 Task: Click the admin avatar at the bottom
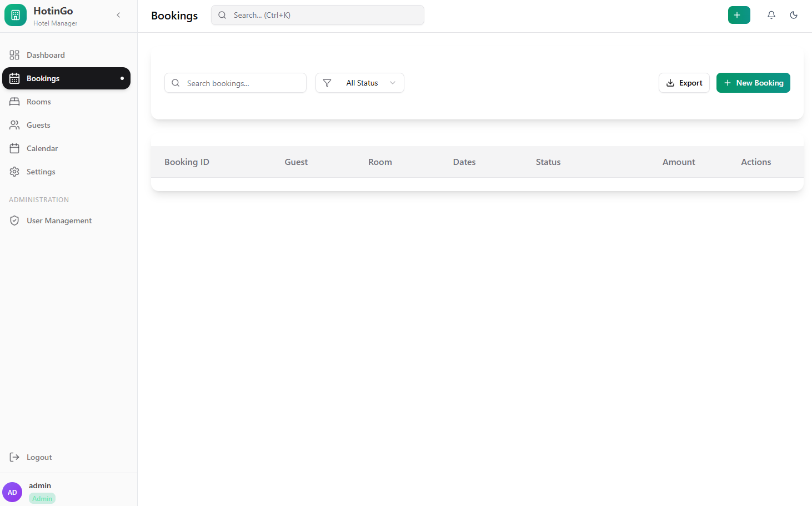click(x=12, y=492)
